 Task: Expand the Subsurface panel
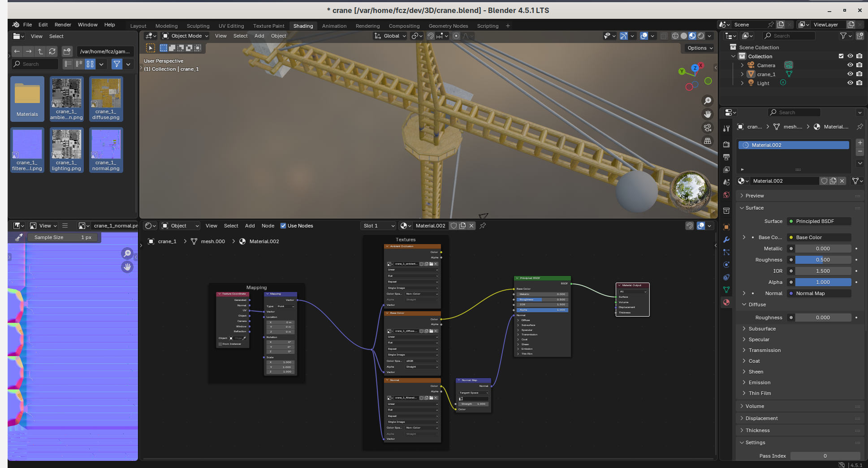(762, 329)
